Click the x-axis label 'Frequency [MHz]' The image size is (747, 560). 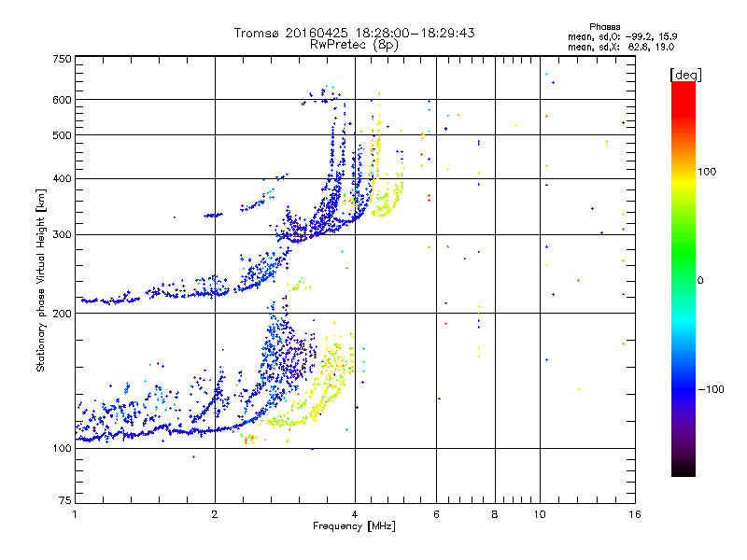pyautogui.click(x=354, y=526)
